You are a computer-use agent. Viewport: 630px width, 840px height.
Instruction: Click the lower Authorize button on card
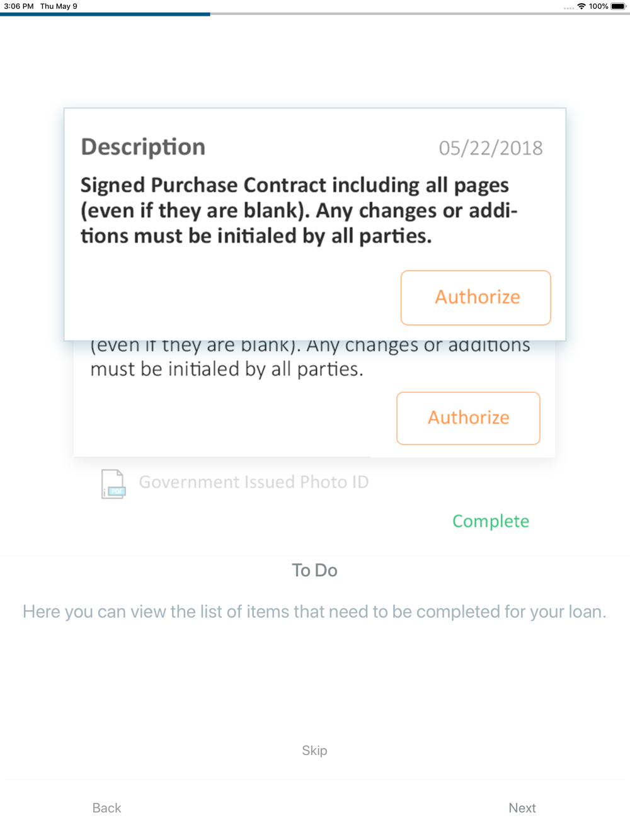[x=468, y=418]
